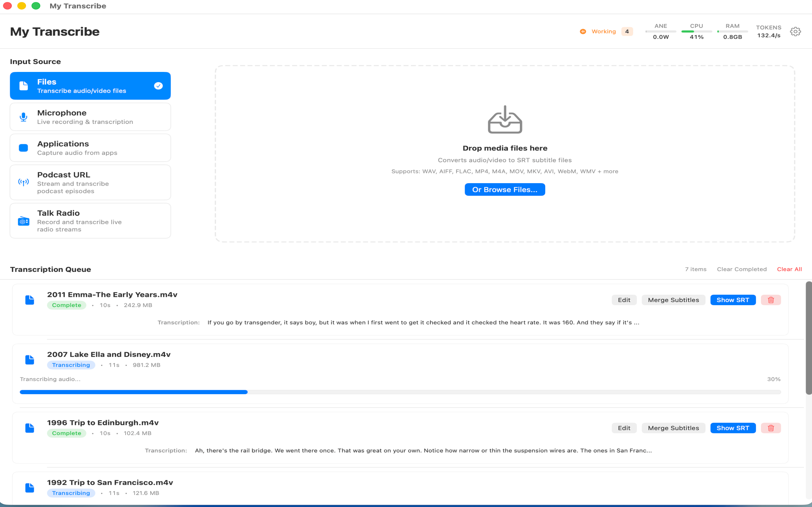Click the file icon for 2007 Lake Ella
The width and height of the screenshot is (812, 507).
(x=30, y=360)
